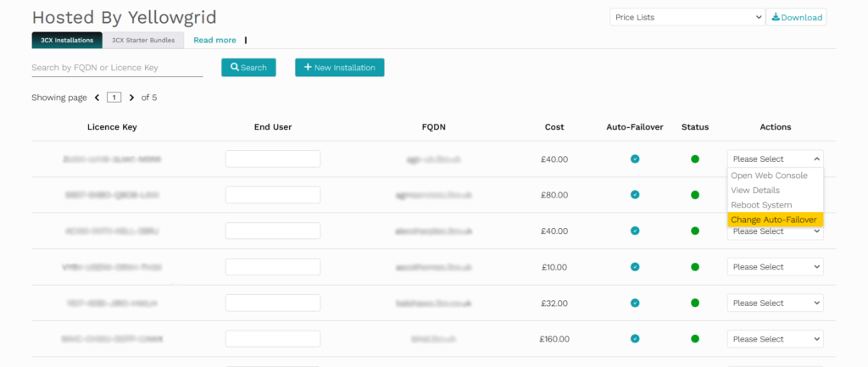
Task: Click the green status dot in £160.00 row
Action: (x=695, y=339)
